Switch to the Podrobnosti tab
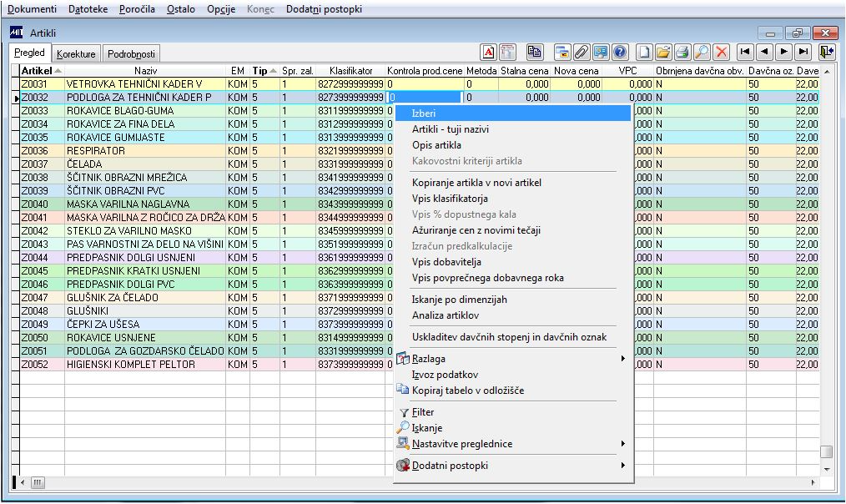The width and height of the screenshot is (846, 504). (x=132, y=54)
